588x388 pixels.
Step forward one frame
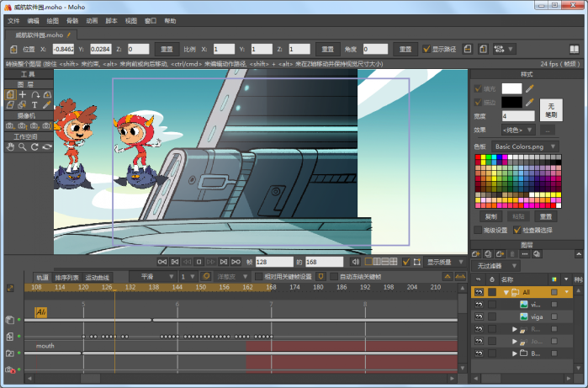coord(224,262)
